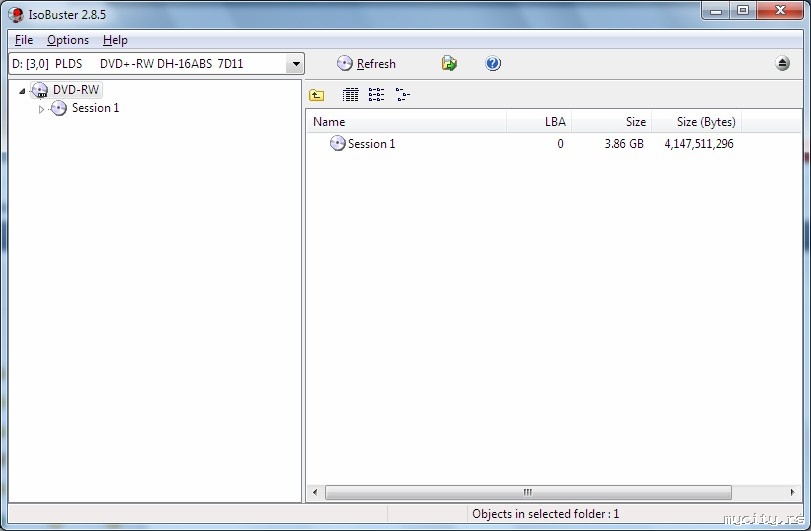Image resolution: width=811 pixels, height=531 pixels.
Task: Open the drive selection dropdown arrow
Action: (x=296, y=64)
